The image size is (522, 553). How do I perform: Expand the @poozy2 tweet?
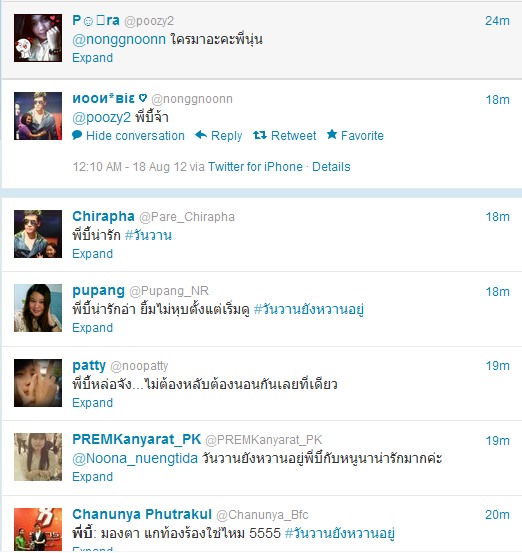[92, 58]
